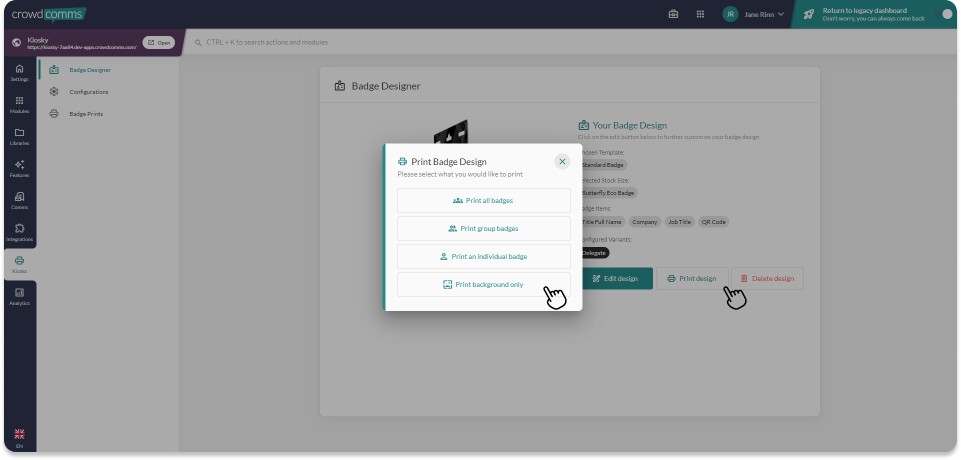961x460 pixels.
Task: Open the Analytics sidebar icon
Action: click(19, 296)
